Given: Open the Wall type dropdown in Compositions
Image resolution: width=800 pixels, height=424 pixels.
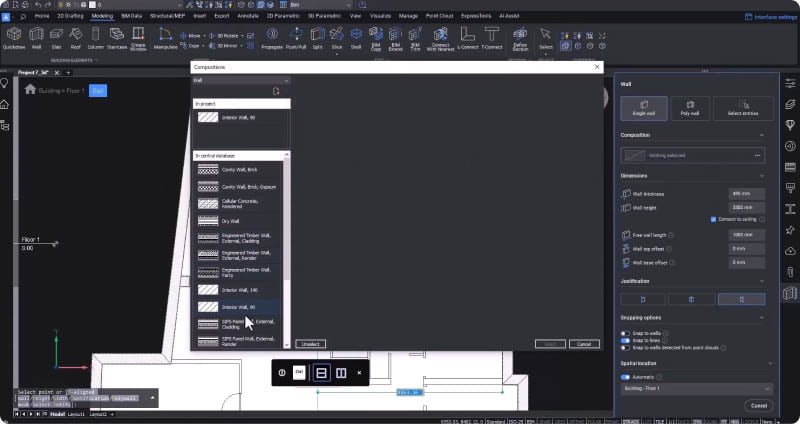Looking at the screenshot, I should click(x=241, y=81).
